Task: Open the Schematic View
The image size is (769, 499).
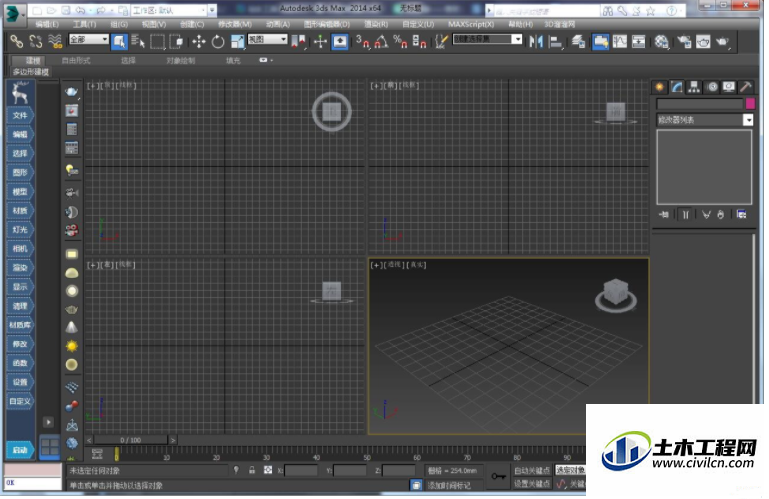Action: [x=639, y=42]
